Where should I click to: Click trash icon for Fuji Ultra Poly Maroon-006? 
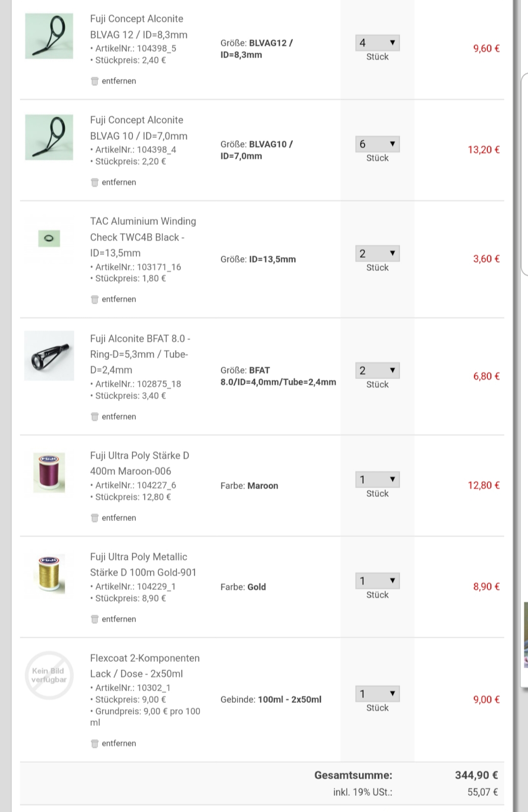[x=95, y=518]
